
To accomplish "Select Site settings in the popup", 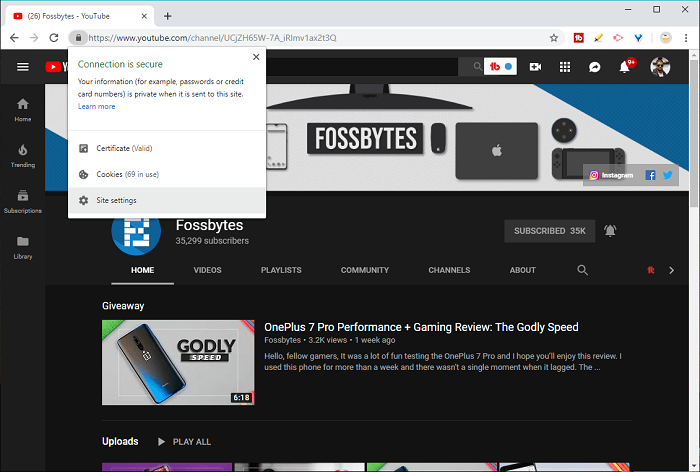I will (x=116, y=201).
